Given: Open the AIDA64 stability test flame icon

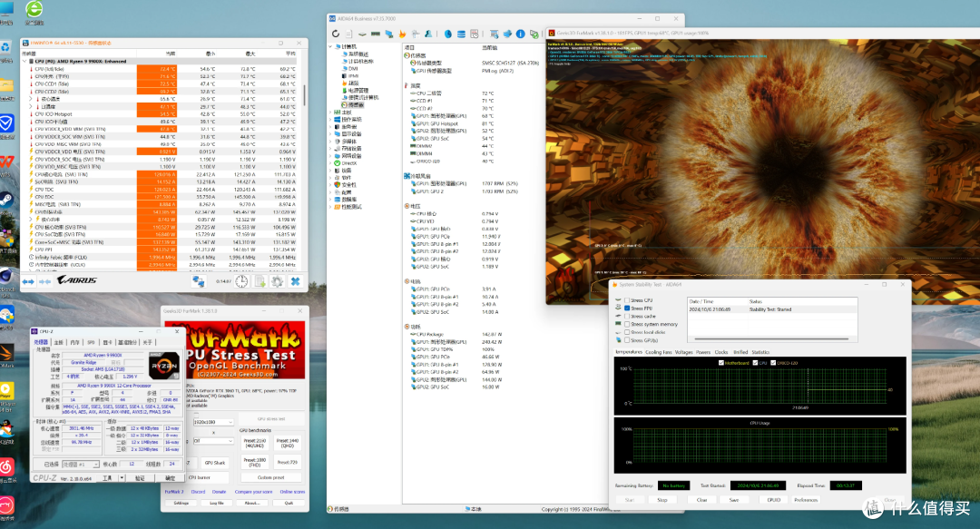Looking at the screenshot, I should click(x=402, y=34).
